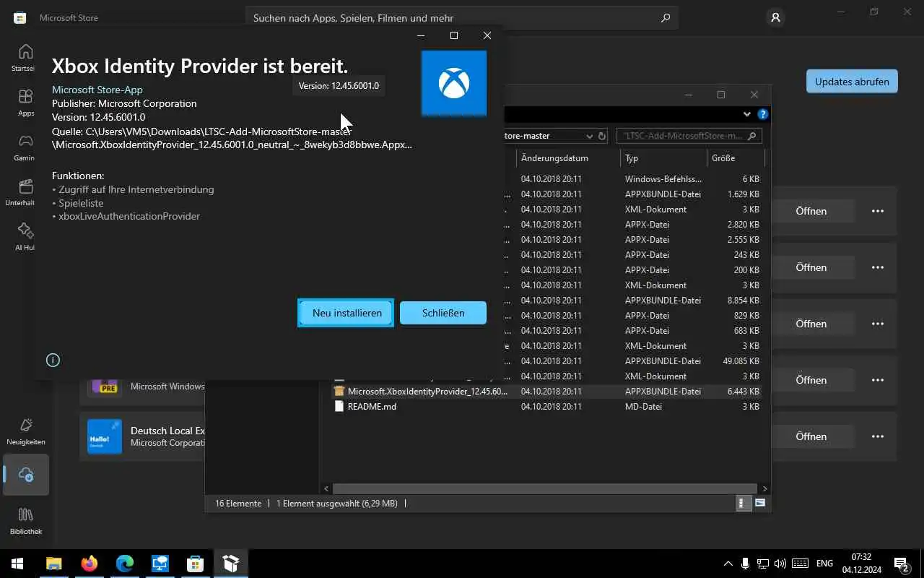Click the volume icon in system tray
This screenshot has width=924, height=578.
(780, 564)
